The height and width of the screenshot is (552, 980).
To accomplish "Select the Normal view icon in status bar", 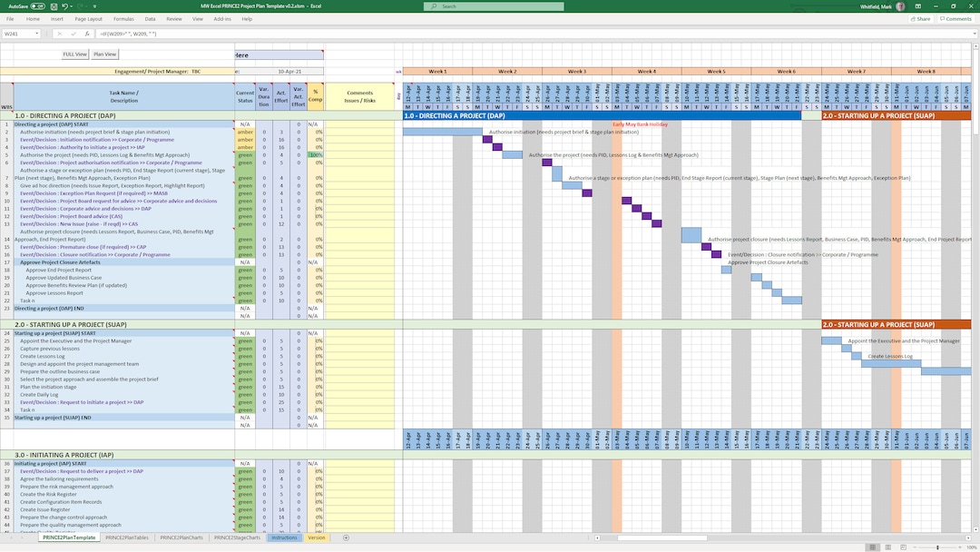I will tap(873, 546).
